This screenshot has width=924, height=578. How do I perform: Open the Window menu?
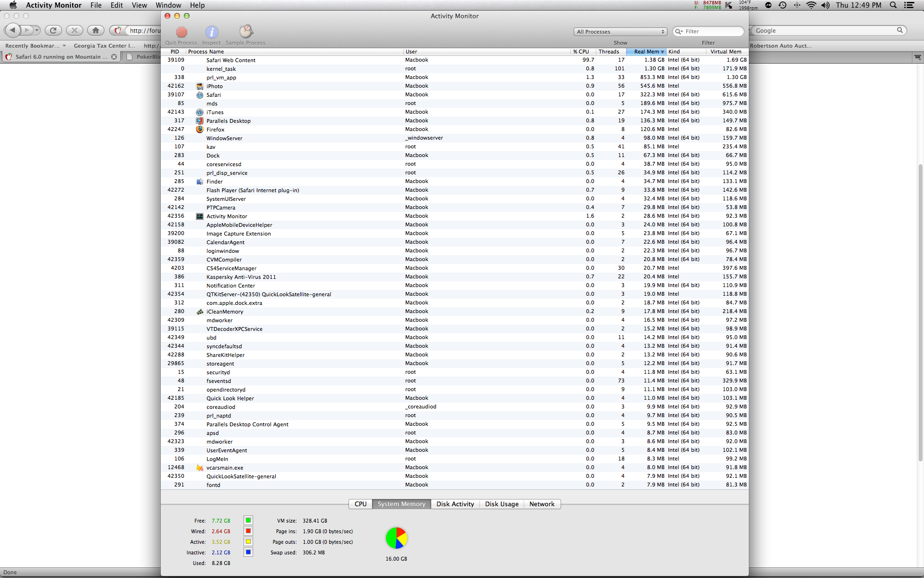168,5
